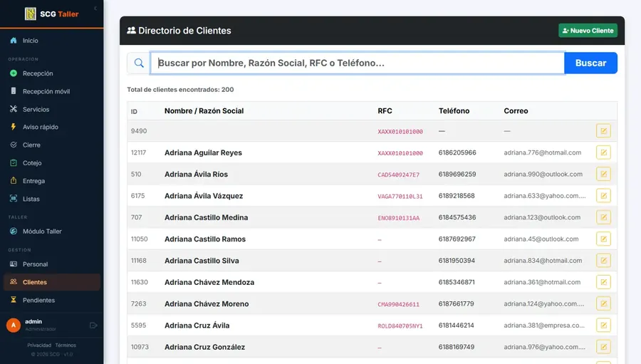Click phone number 6189218568

coord(457,195)
